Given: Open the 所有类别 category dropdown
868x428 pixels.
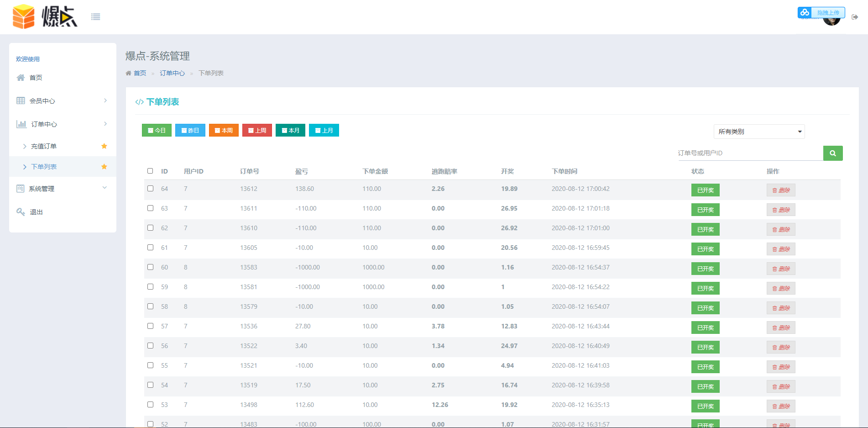Looking at the screenshot, I should 758,132.
